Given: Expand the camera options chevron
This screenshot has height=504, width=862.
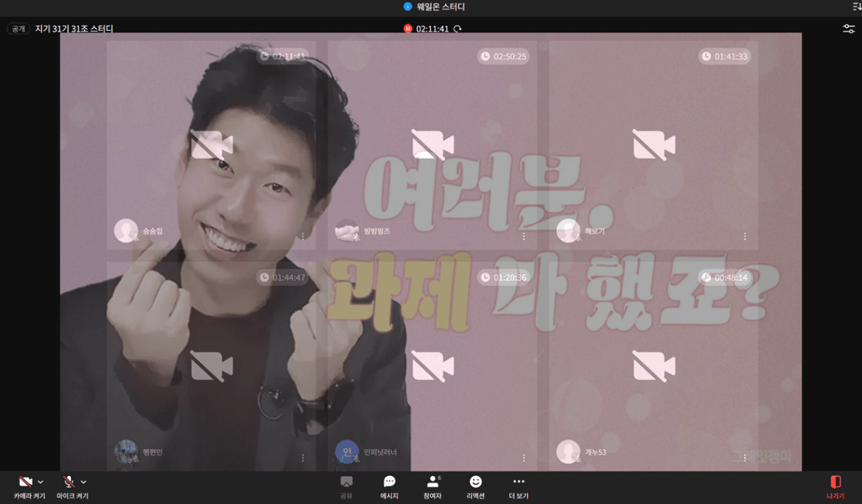Looking at the screenshot, I should click(41, 482).
